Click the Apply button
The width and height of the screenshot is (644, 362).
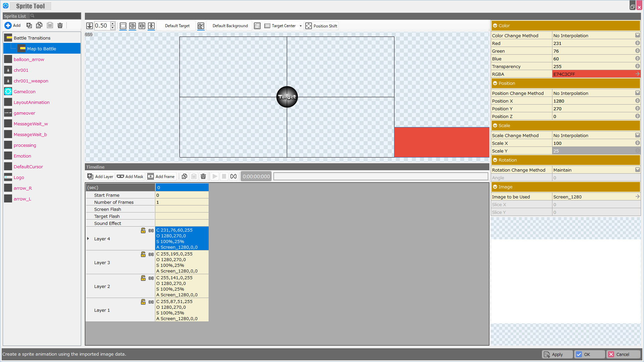[x=557, y=354]
